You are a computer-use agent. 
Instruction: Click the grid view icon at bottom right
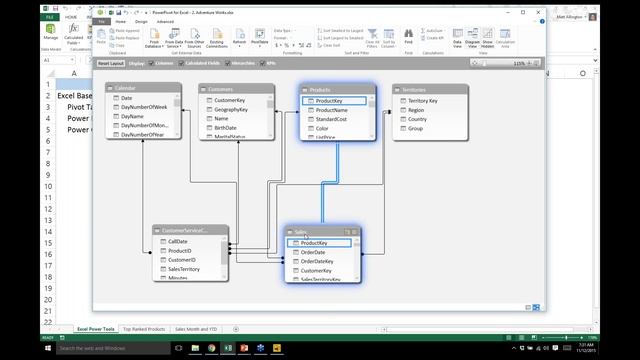click(528, 307)
